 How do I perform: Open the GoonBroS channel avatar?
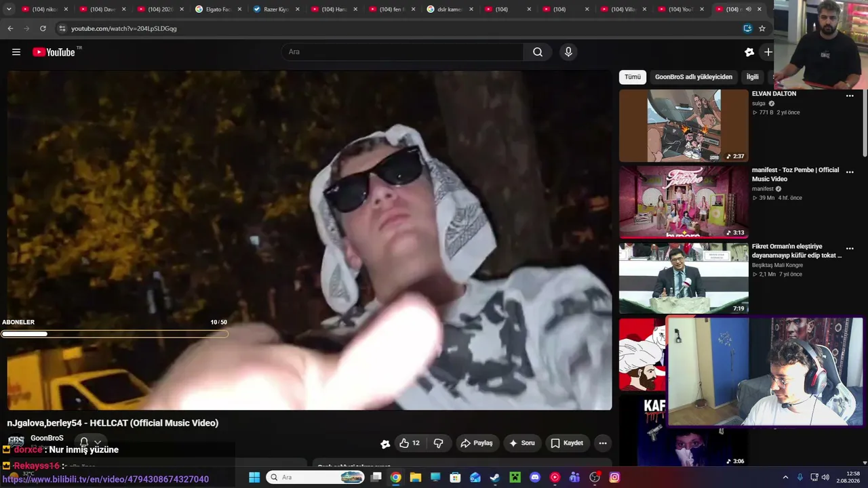tap(16, 441)
